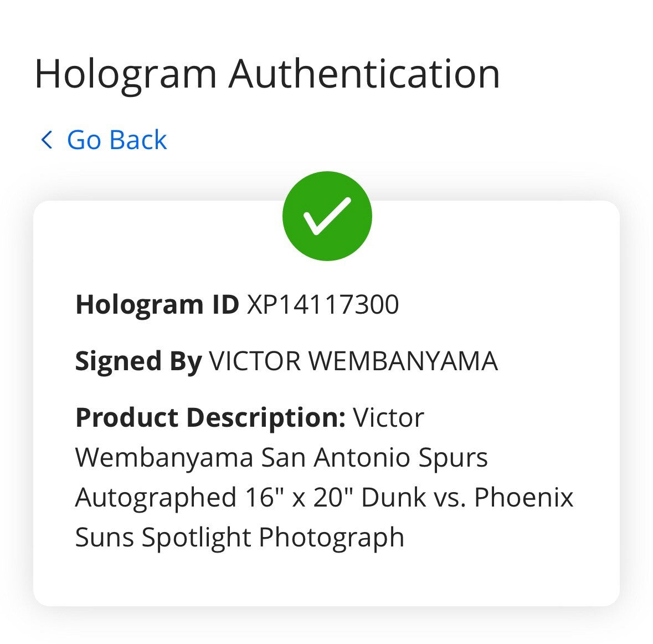The height and width of the screenshot is (644, 653).
Task: Click the Go Back link
Action: (x=104, y=140)
